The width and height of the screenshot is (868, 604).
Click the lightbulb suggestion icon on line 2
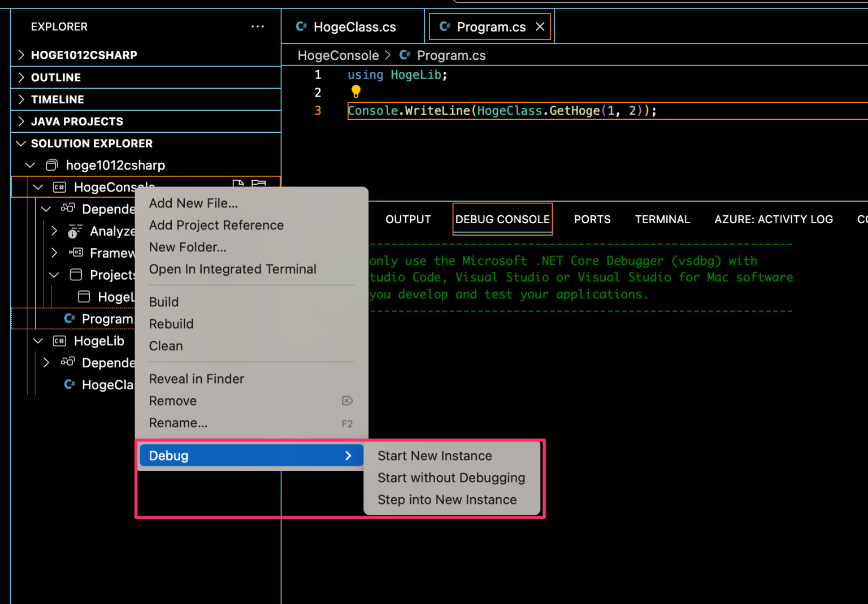(x=355, y=91)
